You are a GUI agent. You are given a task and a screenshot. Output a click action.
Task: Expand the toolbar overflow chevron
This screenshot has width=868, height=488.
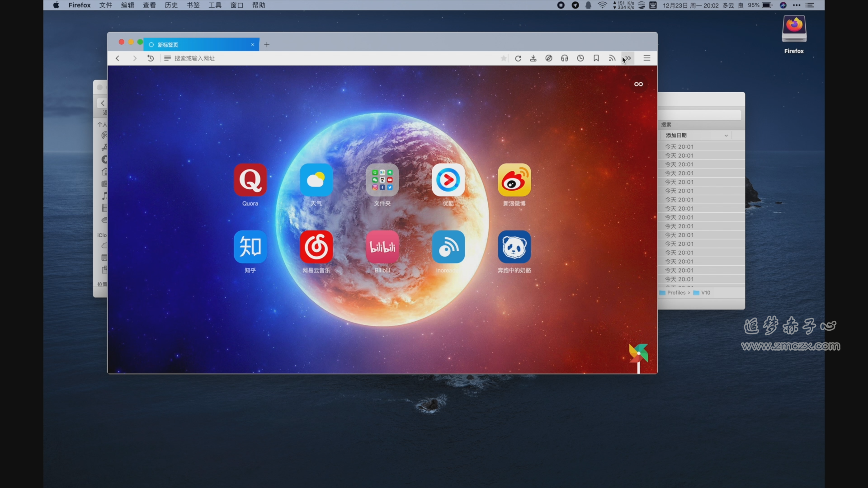pyautogui.click(x=628, y=58)
